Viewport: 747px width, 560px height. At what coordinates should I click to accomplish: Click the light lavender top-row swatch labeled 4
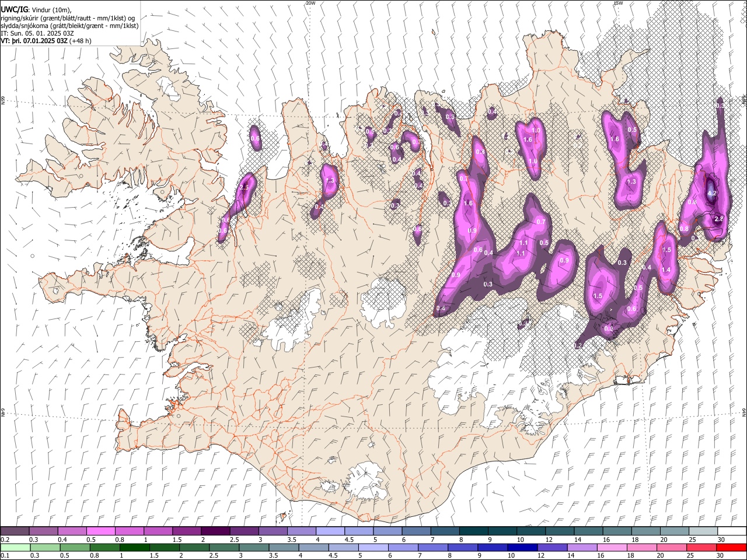[330, 531]
